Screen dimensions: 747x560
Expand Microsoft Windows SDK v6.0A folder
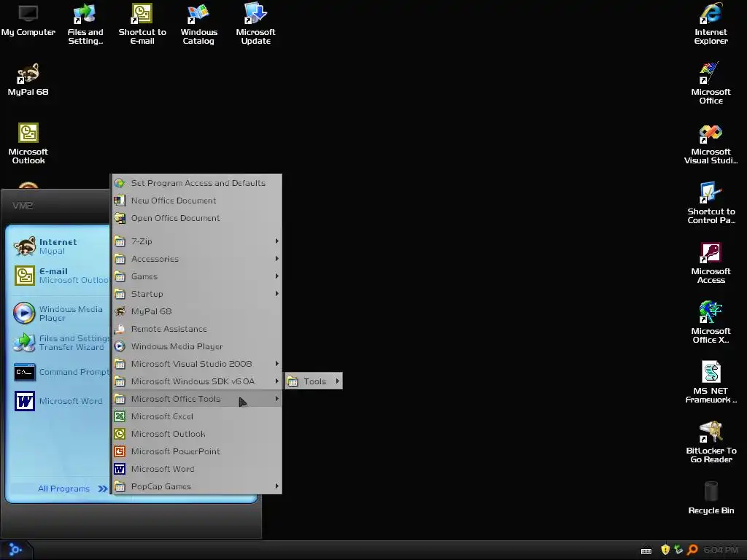click(197, 381)
